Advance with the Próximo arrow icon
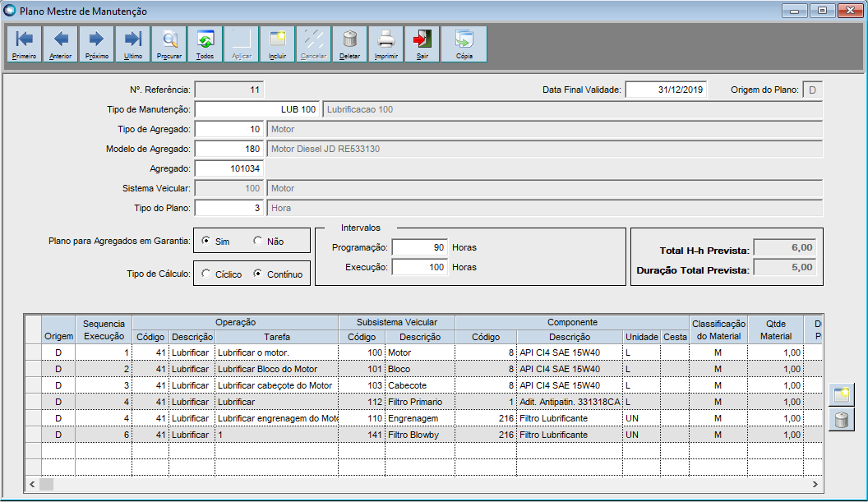The image size is (868, 502). (x=97, y=44)
